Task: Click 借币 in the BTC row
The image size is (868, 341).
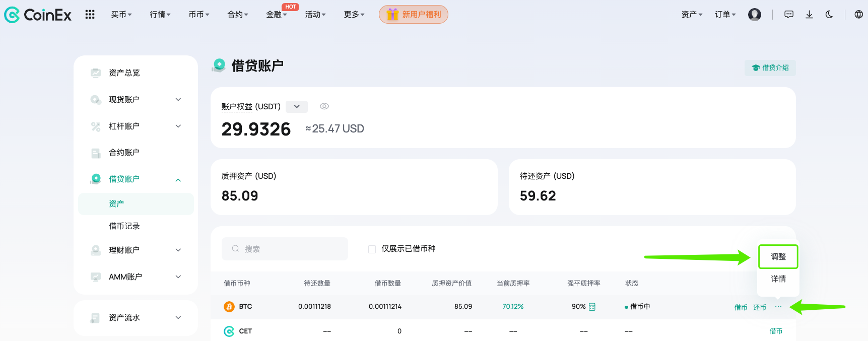Action: coord(741,307)
